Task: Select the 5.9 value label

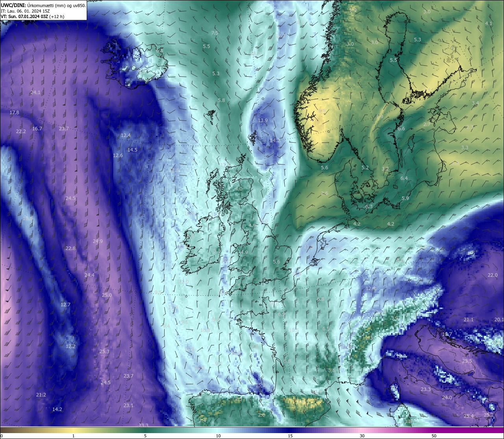Action: click(x=405, y=198)
